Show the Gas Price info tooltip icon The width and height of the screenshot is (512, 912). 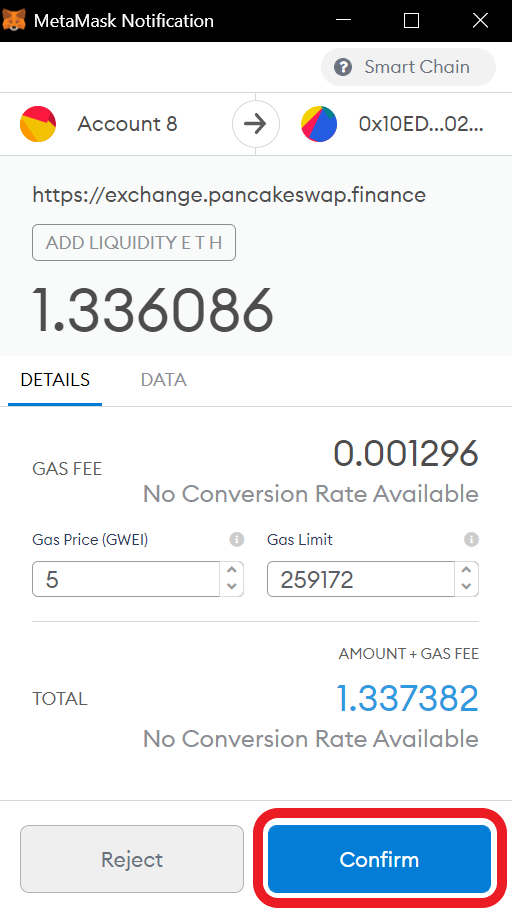[x=237, y=539]
